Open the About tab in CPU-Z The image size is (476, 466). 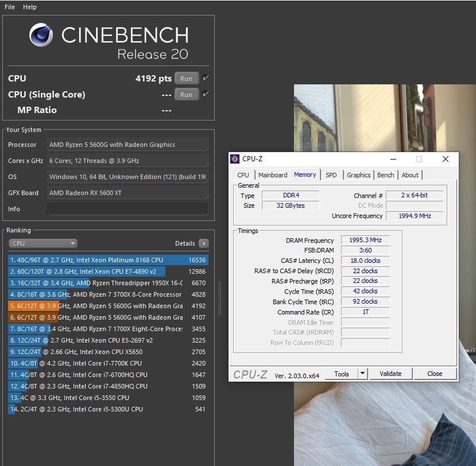410,175
